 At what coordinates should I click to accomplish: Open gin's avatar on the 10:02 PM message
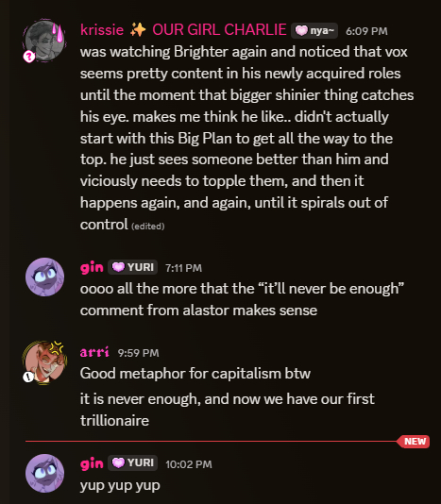point(44,473)
